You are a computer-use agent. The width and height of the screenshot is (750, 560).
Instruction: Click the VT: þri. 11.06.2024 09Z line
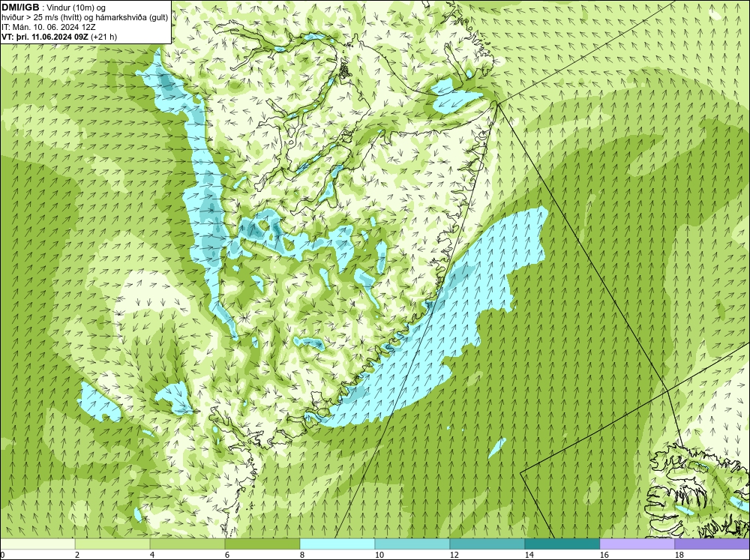(x=59, y=36)
